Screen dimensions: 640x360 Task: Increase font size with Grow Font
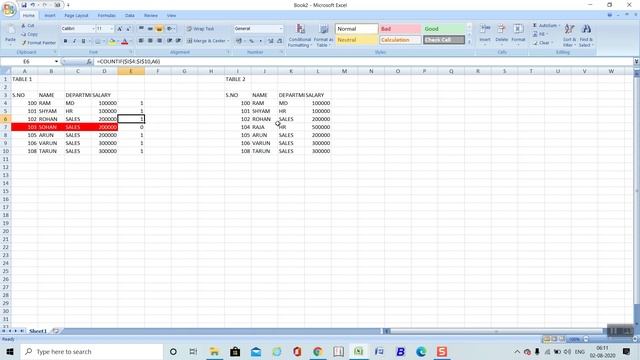coord(120,29)
